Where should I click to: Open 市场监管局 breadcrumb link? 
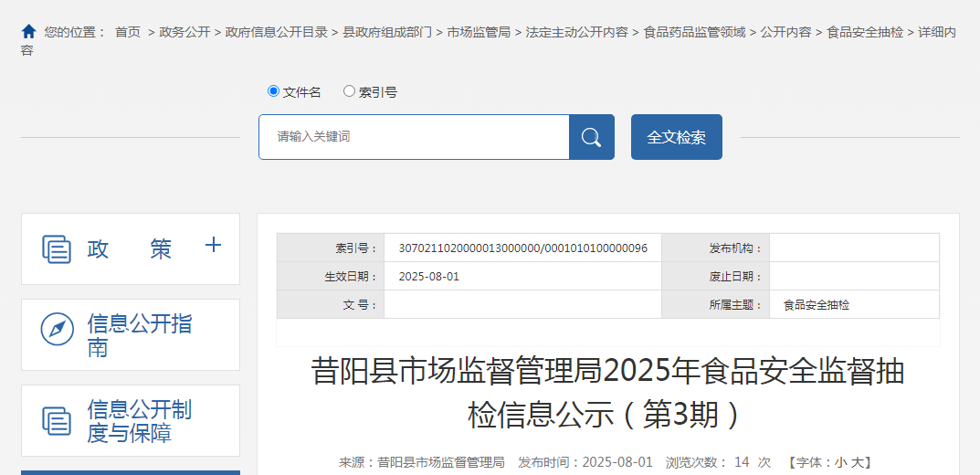[x=478, y=33]
